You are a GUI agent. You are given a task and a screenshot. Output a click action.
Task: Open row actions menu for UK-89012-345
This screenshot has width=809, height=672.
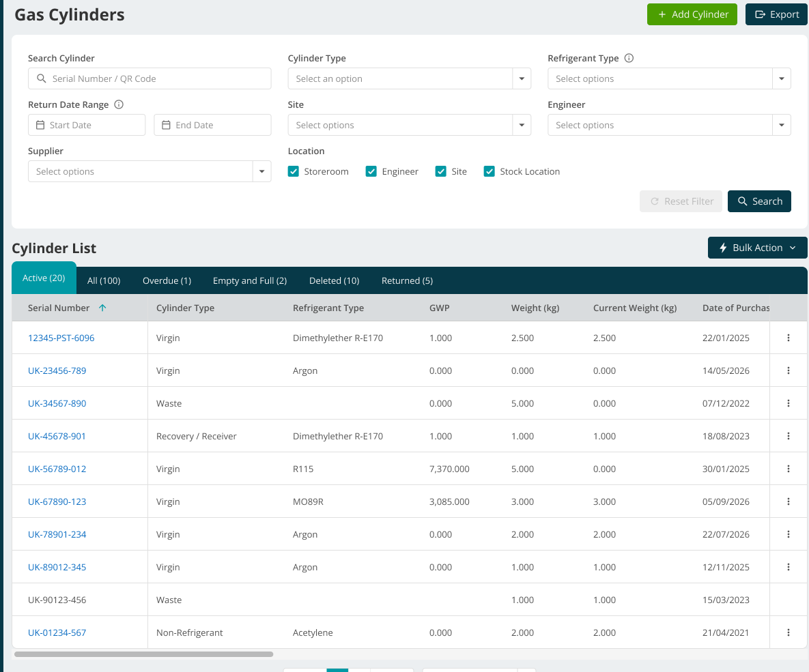pyautogui.click(x=789, y=567)
